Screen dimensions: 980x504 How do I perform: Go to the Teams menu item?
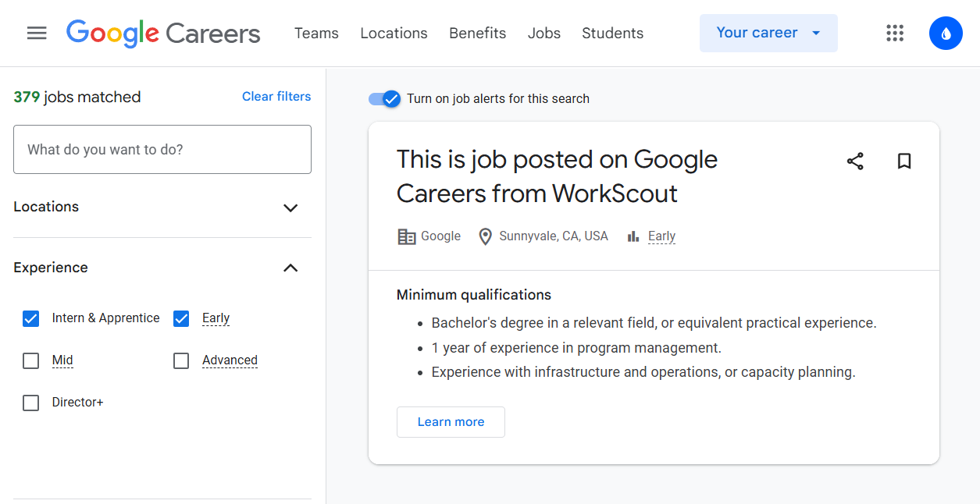[x=316, y=34]
